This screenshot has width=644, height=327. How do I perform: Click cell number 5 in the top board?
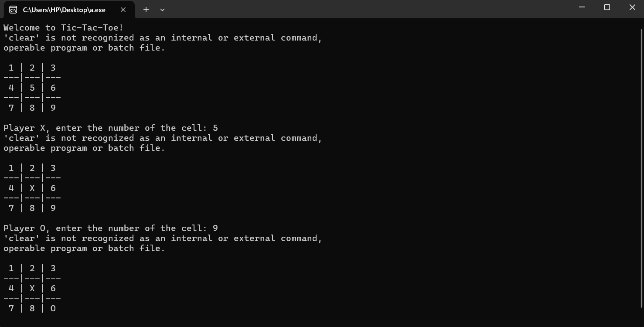click(32, 88)
